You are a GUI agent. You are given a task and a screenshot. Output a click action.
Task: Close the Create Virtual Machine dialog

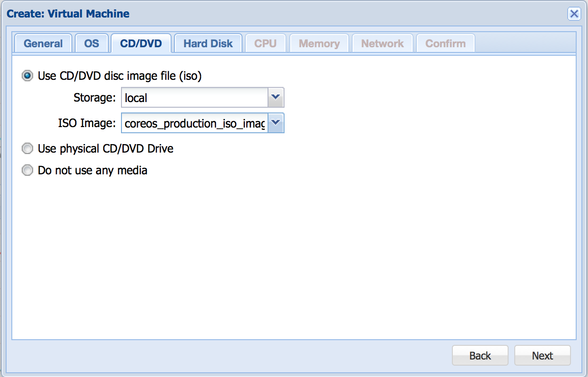574,13
